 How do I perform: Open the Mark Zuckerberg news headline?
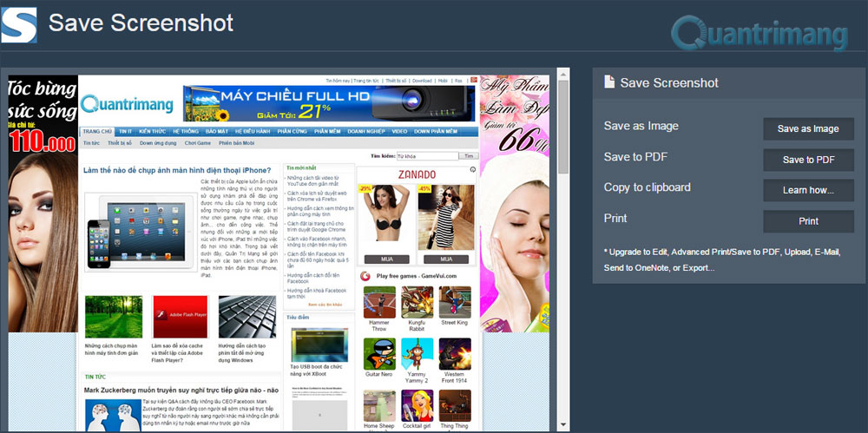coord(181,390)
